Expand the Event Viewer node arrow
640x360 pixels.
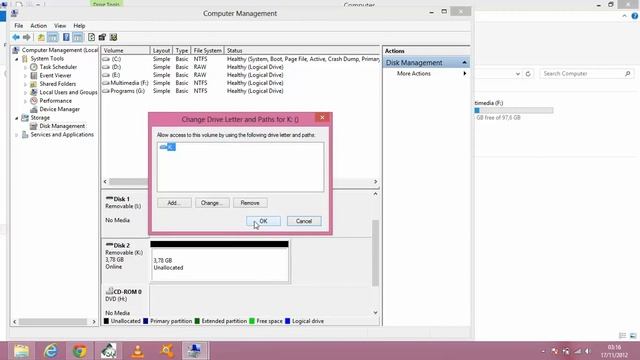tap(25, 76)
